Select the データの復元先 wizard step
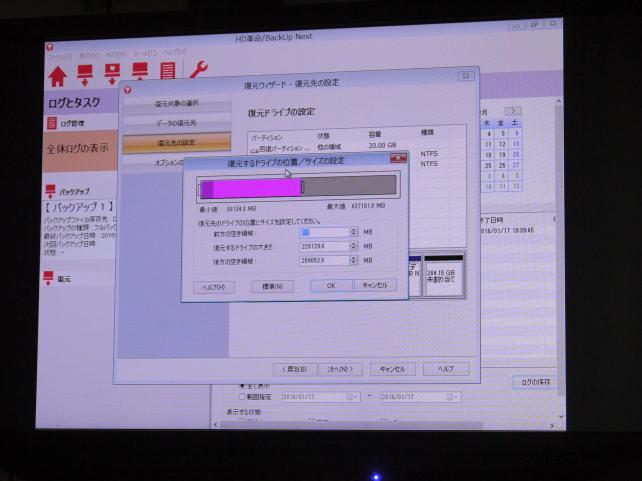The image size is (642, 481). 176,123
